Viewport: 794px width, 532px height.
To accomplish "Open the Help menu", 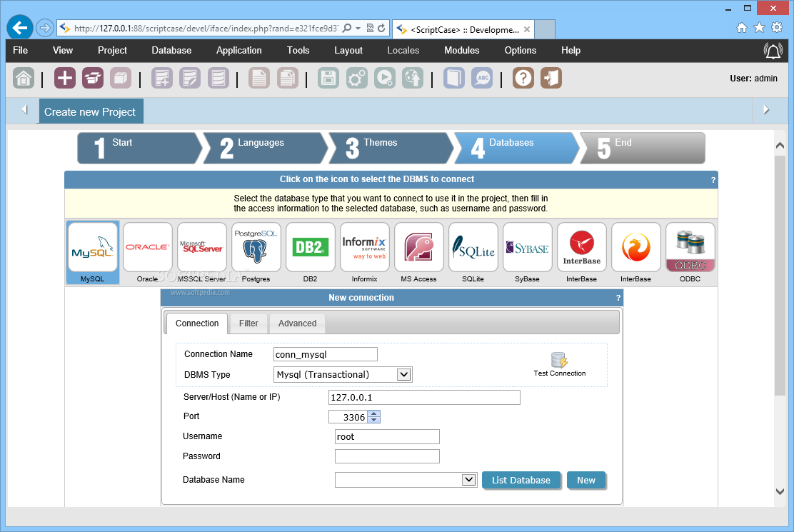I will (x=571, y=50).
